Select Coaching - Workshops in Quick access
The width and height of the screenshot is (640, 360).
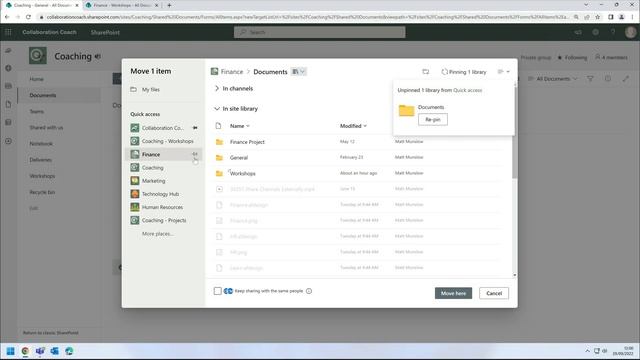167,141
